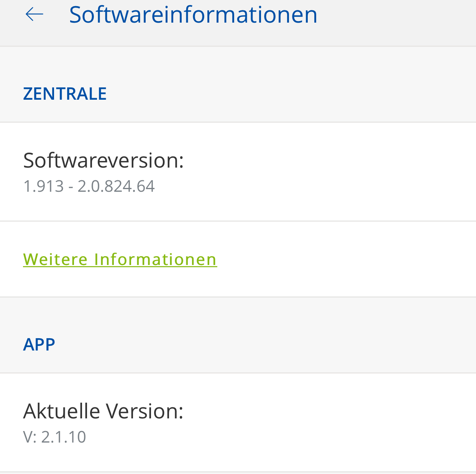Select the ZENTRALE section header
Screen dimensions: 476x474
click(65, 94)
